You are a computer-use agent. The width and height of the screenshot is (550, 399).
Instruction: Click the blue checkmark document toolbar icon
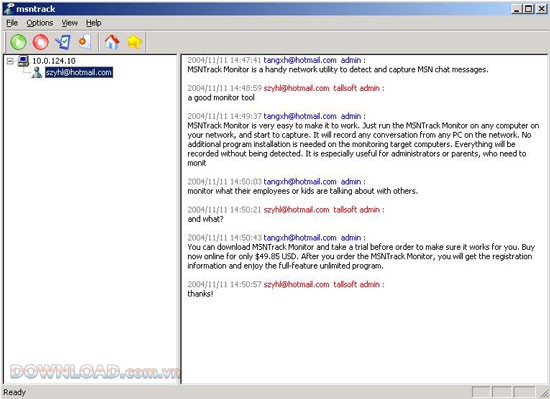[63, 42]
